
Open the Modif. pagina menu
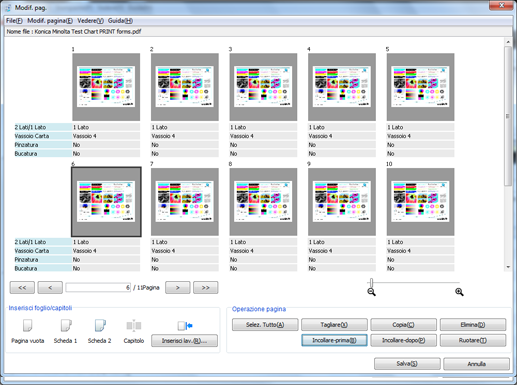coord(50,21)
